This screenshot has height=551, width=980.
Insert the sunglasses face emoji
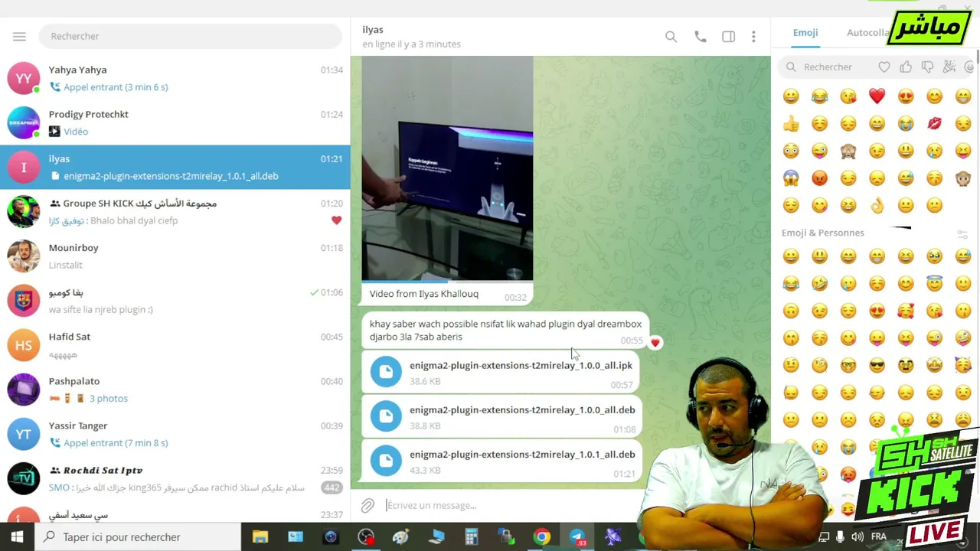[x=877, y=365]
